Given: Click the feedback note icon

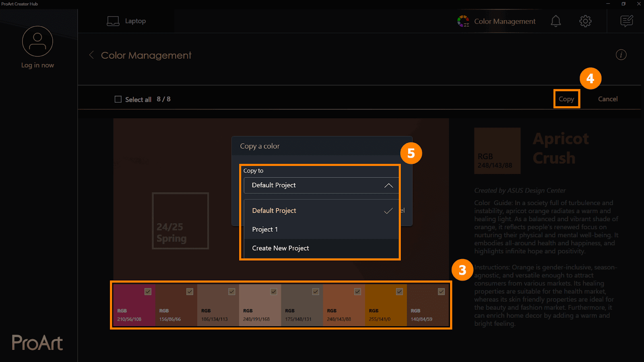Looking at the screenshot, I should (627, 21).
